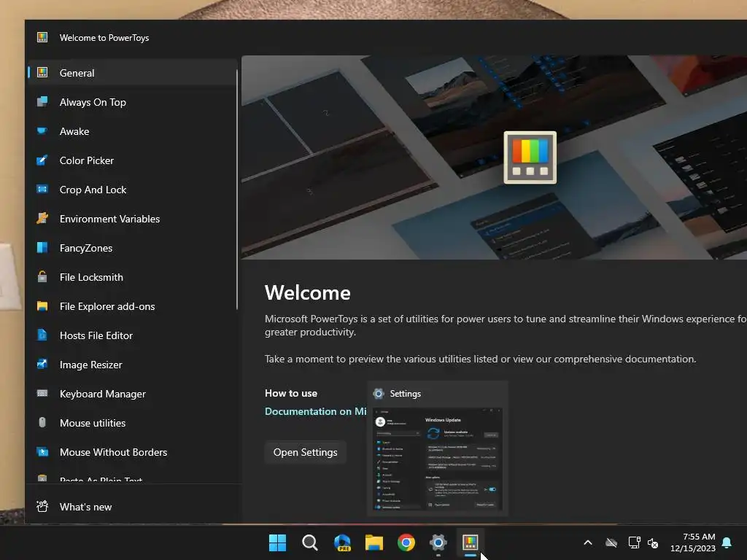Click the General sidebar icon
The image size is (747, 560).
(42, 72)
